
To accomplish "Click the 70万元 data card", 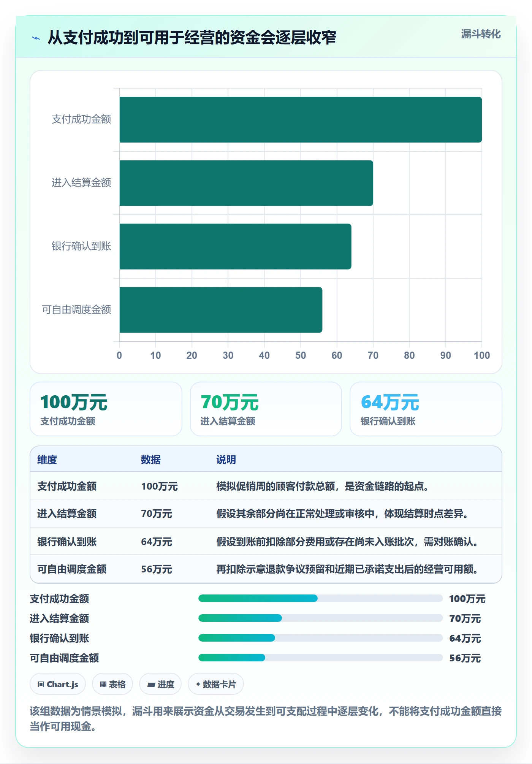I will [x=266, y=409].
